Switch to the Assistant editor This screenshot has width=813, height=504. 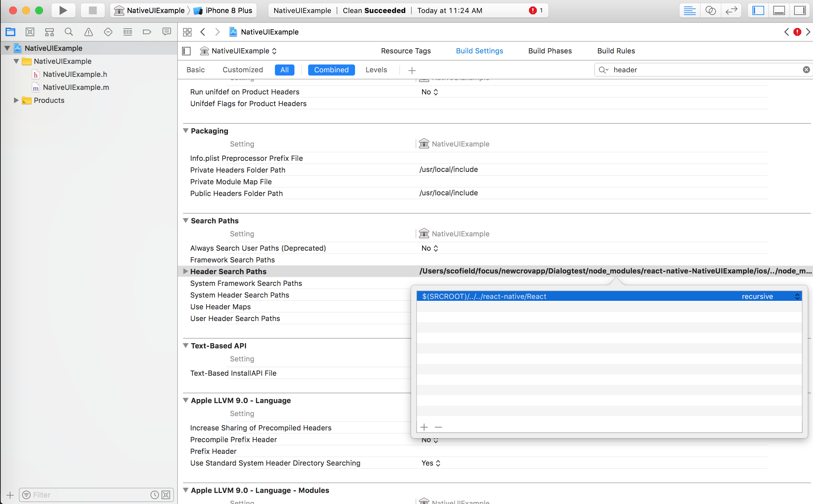(711, 10)
